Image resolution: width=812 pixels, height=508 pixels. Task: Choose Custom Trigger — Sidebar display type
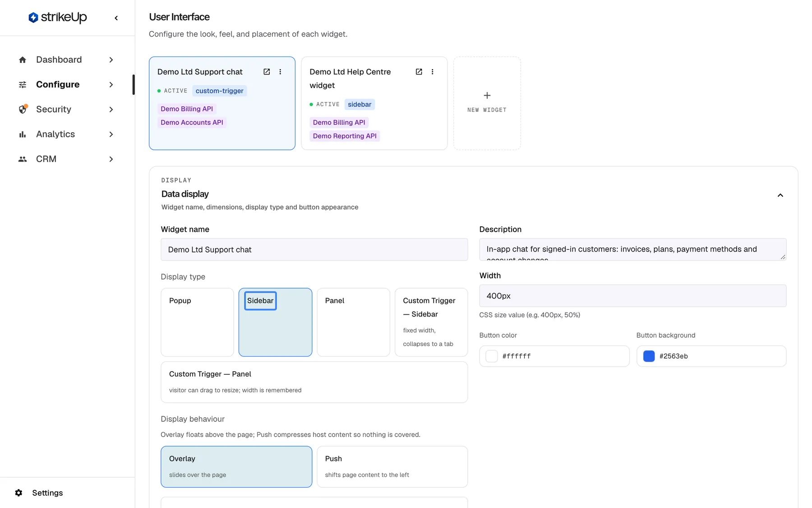pyautogui.click(x=431, y=322)
